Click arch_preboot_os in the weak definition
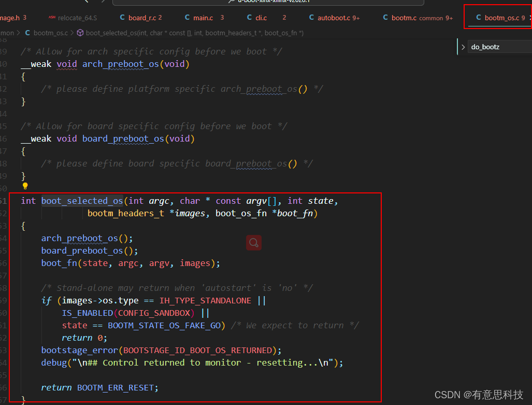This screenshot has height=405, width=532. (121, 64)
